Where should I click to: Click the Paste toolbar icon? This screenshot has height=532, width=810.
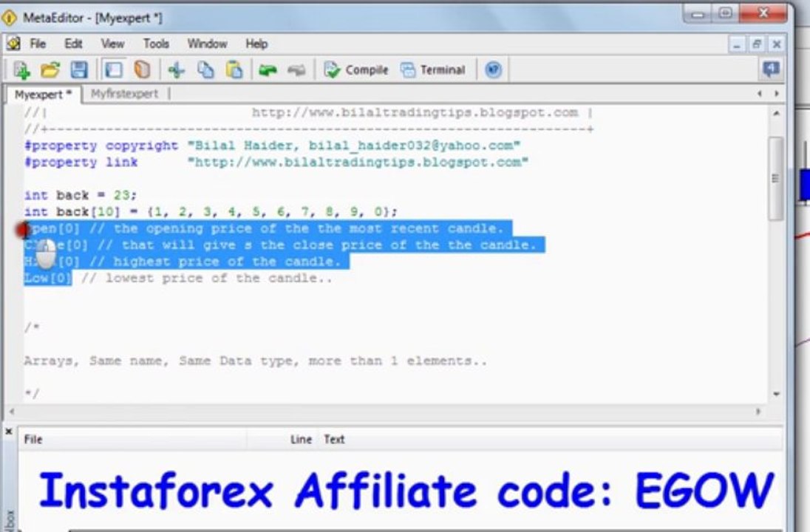coord(234,69)
